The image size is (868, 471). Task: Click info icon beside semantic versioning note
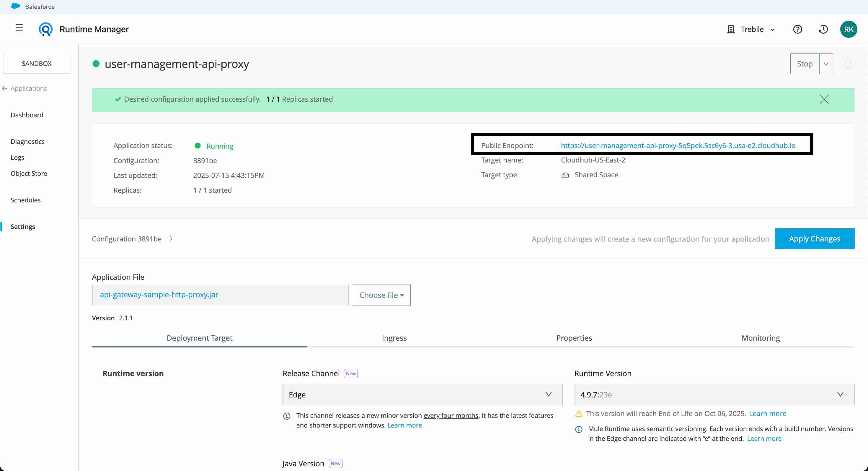point(579,429)
